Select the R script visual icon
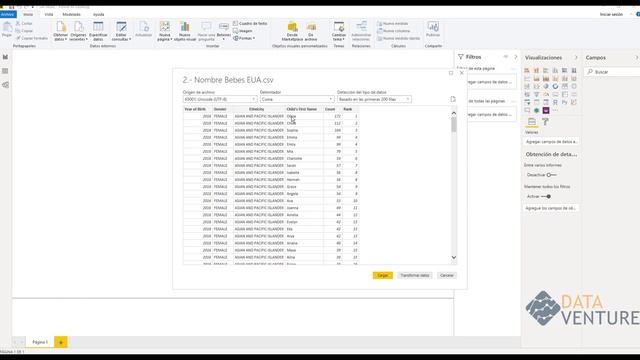Screen dimensions: 640x360 pos(555,102)
